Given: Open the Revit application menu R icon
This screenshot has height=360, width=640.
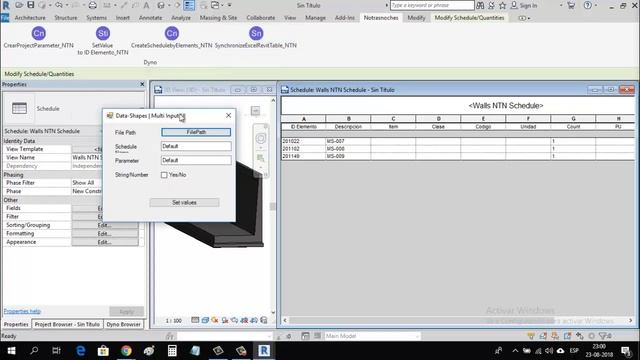Looking at the screenshot, I should click(x=5, y=5).
